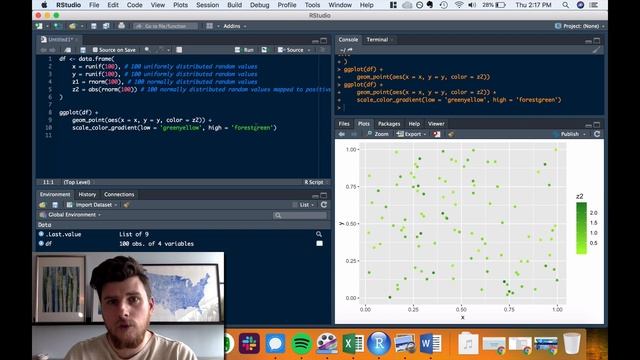Click the Save icon in the main toolbar

(93, 26)
